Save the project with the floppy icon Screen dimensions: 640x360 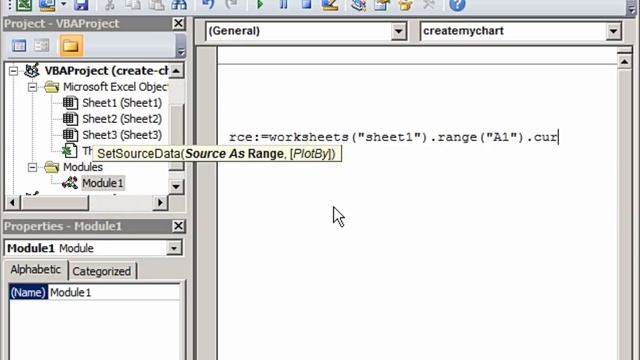[x=81, y=5]
